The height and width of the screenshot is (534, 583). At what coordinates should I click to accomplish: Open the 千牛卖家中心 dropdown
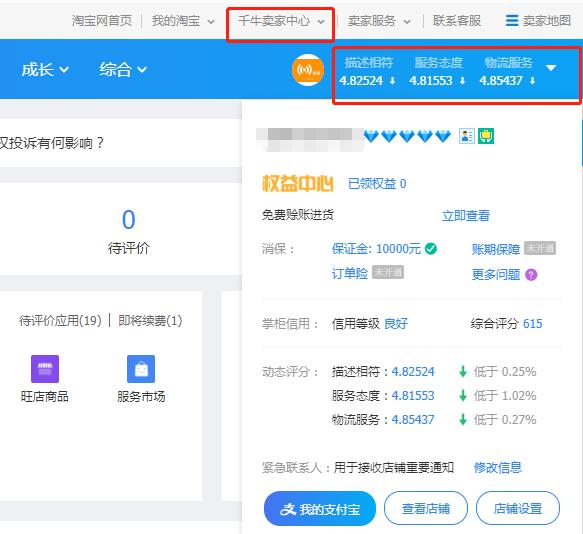click(x=281, y=21)
